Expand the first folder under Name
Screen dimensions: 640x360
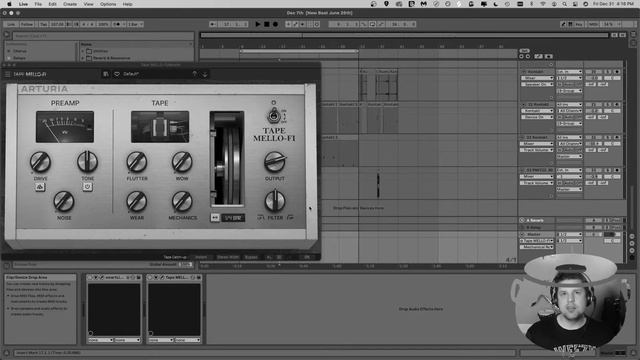(x=83, y=51)
